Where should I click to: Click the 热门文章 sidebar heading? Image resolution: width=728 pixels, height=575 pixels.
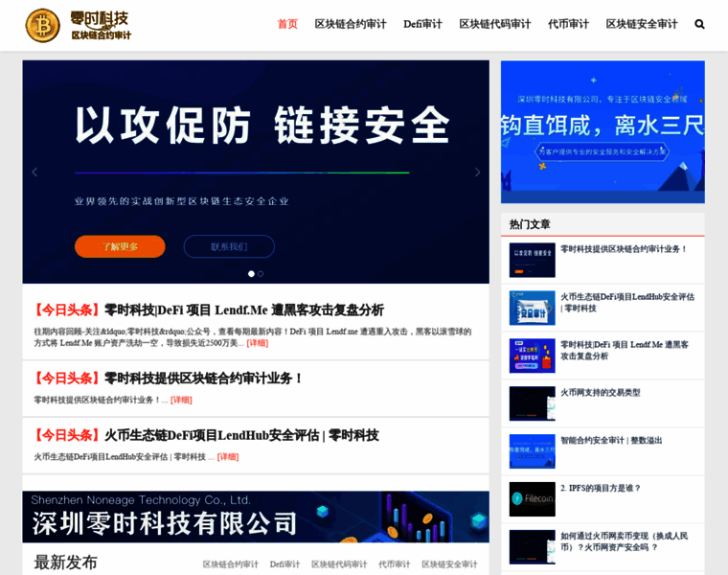pos(530,225)
